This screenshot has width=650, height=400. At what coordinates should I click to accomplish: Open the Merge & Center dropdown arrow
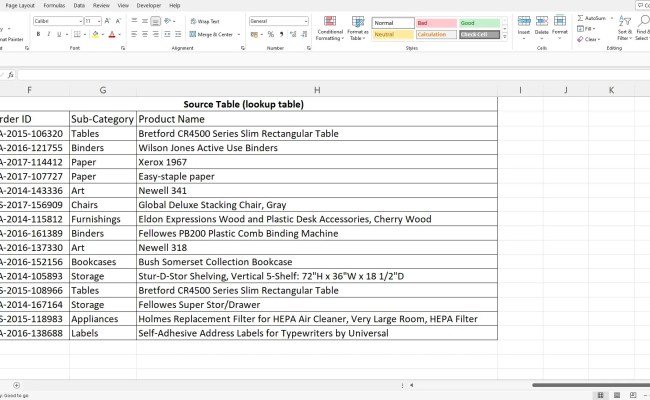pos(239,34)
